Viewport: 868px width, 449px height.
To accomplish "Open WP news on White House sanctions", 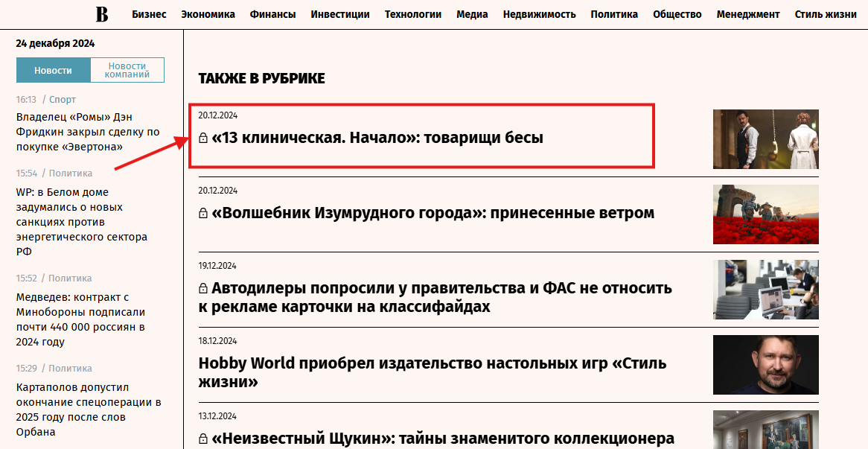I will (x=82, y=222).
